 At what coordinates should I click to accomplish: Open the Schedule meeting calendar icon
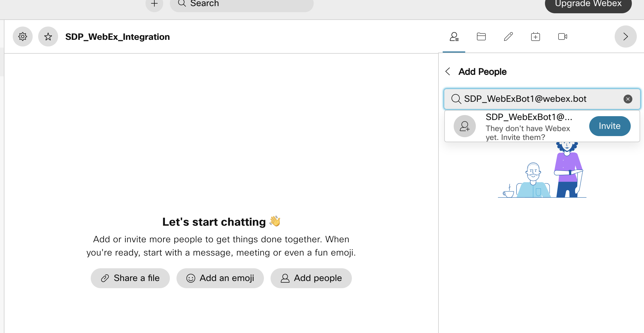[535, 37]
